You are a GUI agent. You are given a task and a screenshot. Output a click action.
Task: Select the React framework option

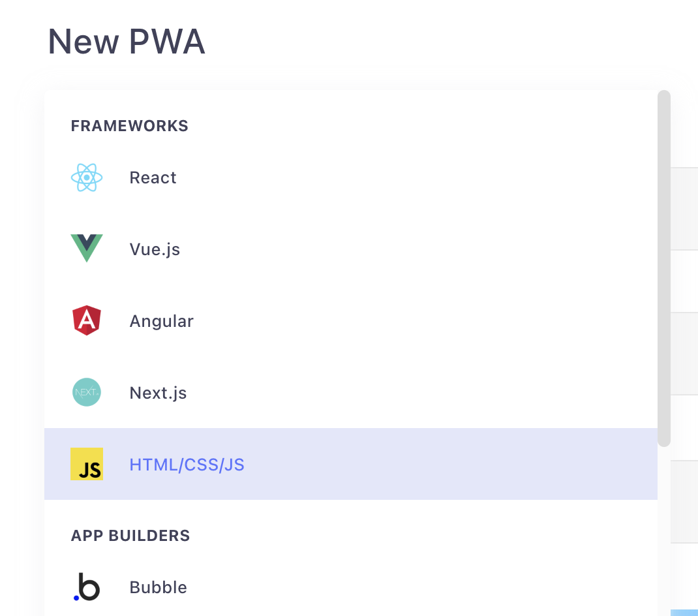pos(351,177)
